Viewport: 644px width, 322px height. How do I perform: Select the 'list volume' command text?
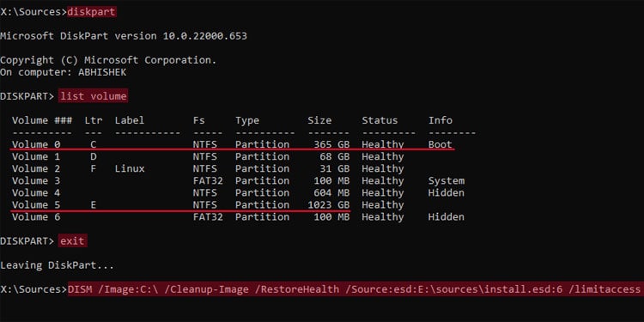(x=93, y=96)
